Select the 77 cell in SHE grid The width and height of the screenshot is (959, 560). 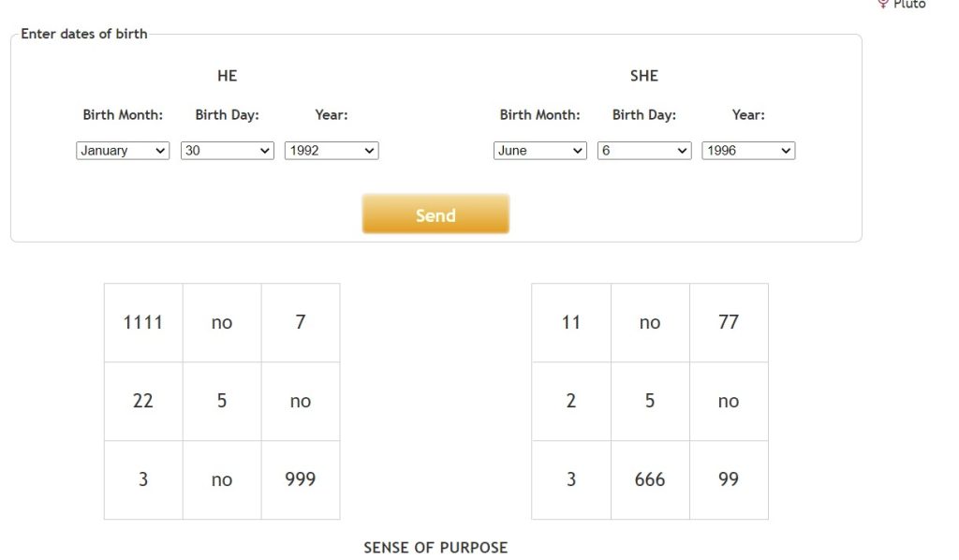pyautogui.click(x=729, y=322)
